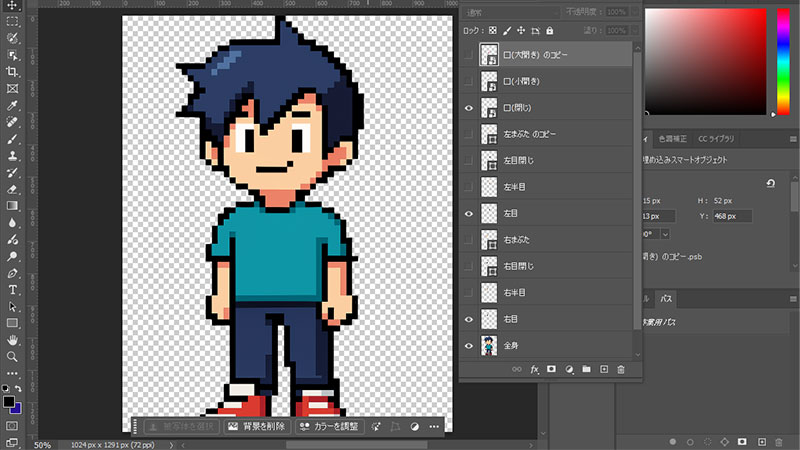Switch to the 色調補正 tab

[x=672, y=139]
